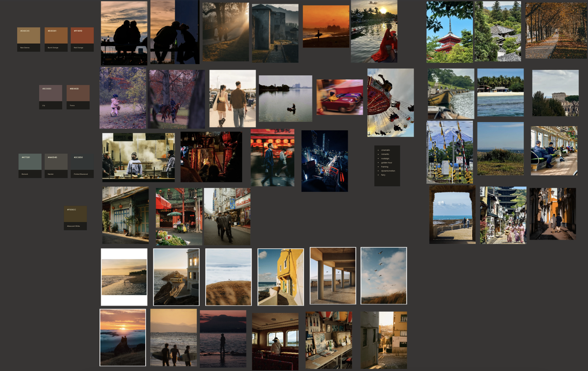588x371 pixels.
Task: Select the child in pink on bicycle photo
Action: click(123, 98)
